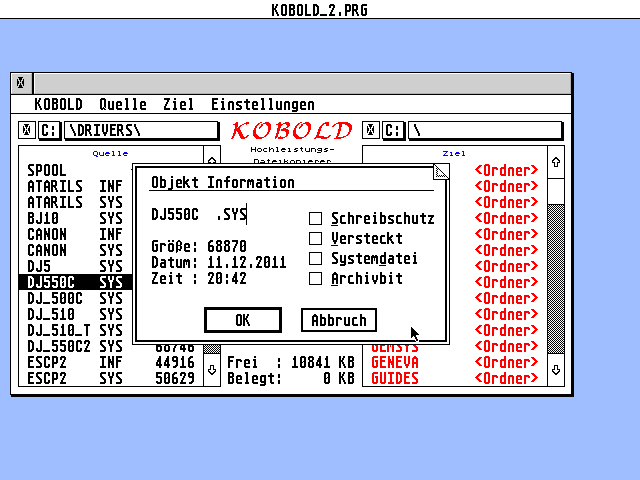Select DJ_510_T SYS file

pyautogui.click(x=75, y=330)
